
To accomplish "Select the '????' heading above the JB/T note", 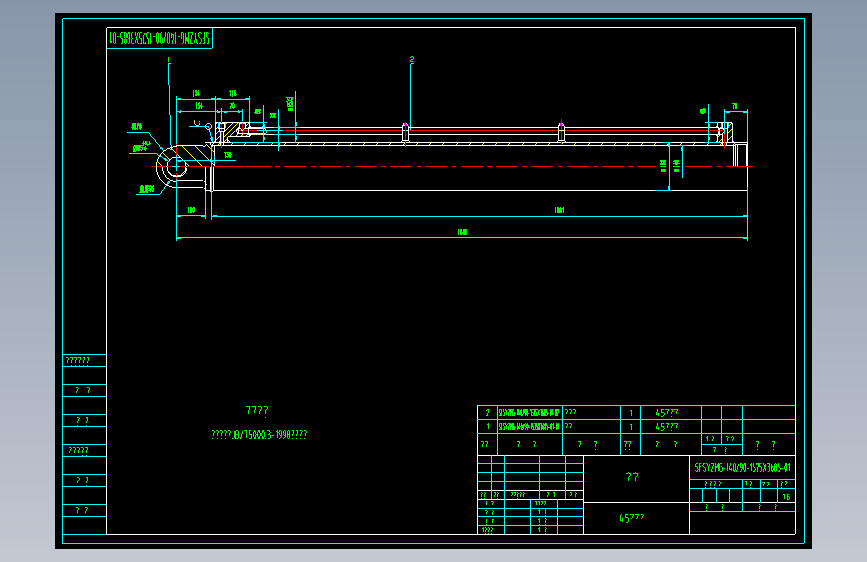I will [257, 410].
